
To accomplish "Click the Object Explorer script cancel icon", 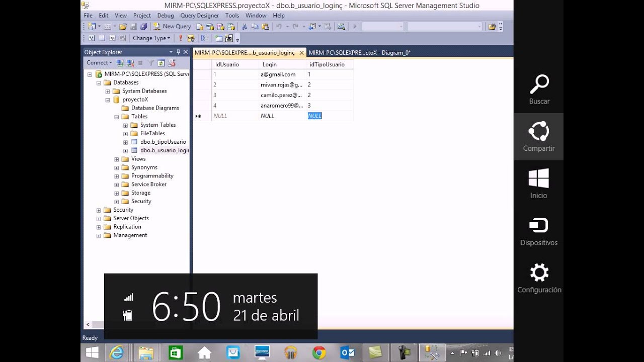I will tap(172, 63).
